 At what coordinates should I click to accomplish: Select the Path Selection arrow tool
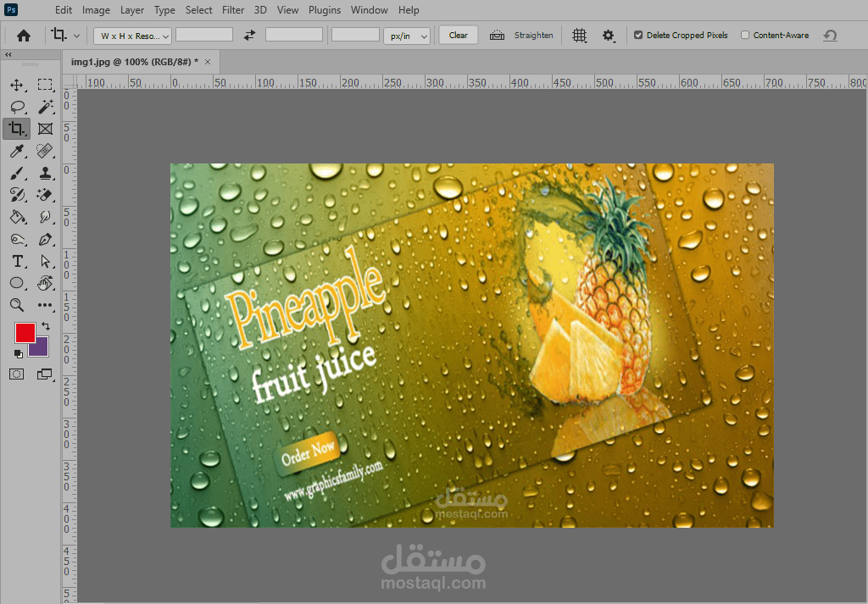[45, 261]
